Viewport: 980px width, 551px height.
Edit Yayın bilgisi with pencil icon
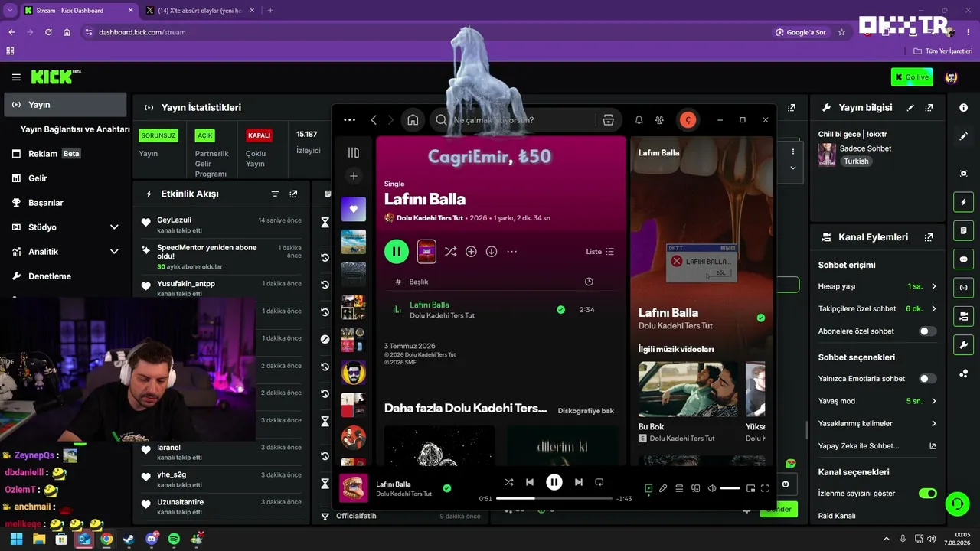[x=910, y=108]
